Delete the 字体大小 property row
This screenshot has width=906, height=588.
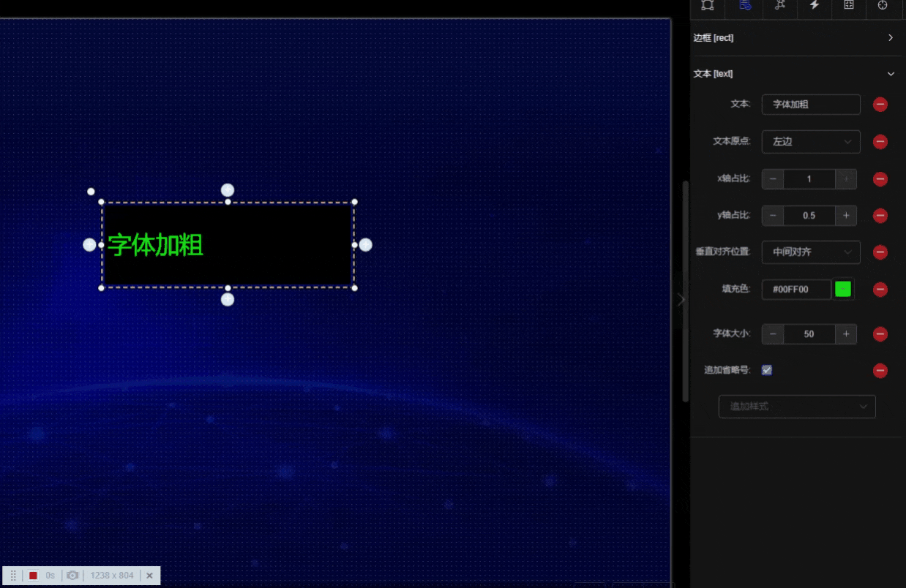point(880,334)
